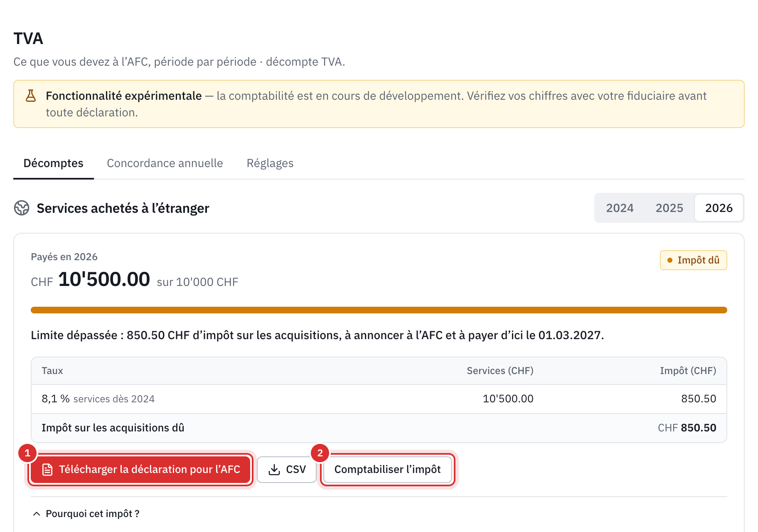The image size is (758, 532).
Task: Click the document icon in the Télécharger button
Action: click(x=47, y=470)
